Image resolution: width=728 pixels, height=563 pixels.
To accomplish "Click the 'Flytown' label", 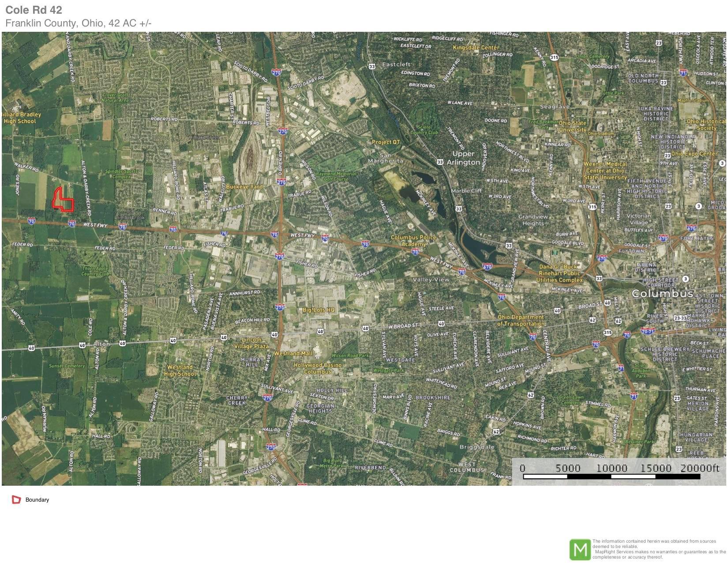I will [631, 251].
